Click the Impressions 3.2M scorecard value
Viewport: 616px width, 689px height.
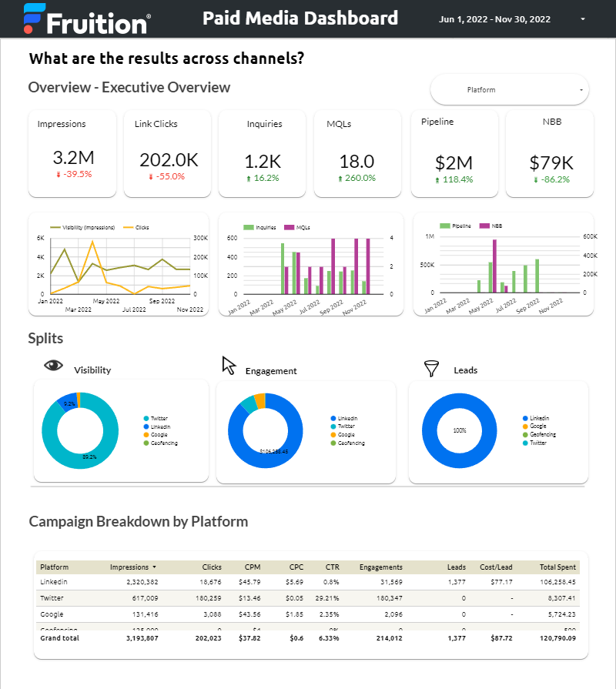click(73, 157)
